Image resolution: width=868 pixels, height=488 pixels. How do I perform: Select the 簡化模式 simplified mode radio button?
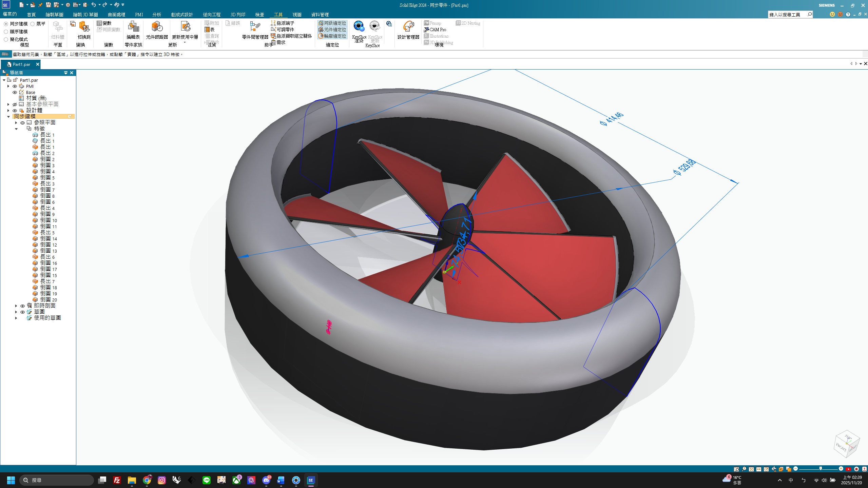6,39
